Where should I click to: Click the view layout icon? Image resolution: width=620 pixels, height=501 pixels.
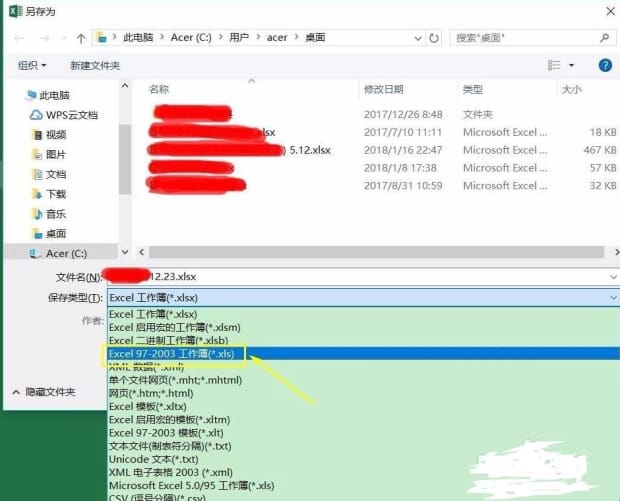pos(554,65)
